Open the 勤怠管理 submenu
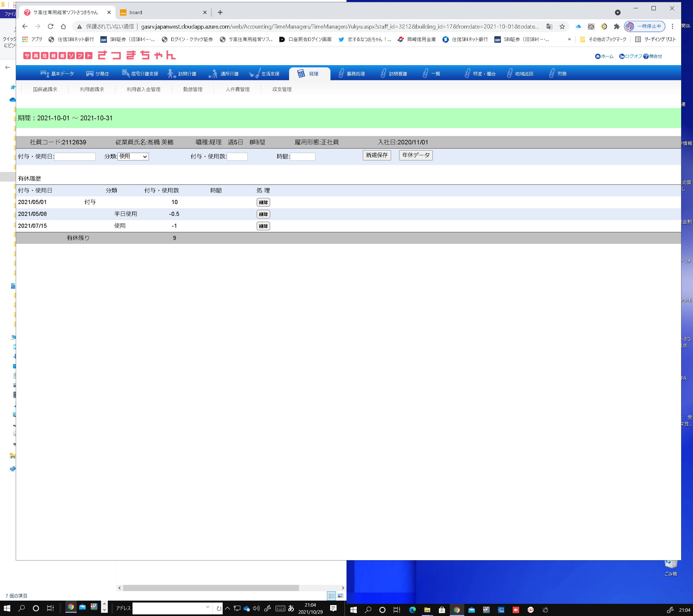Screen dimensions: 693x616 click(193, 89)
